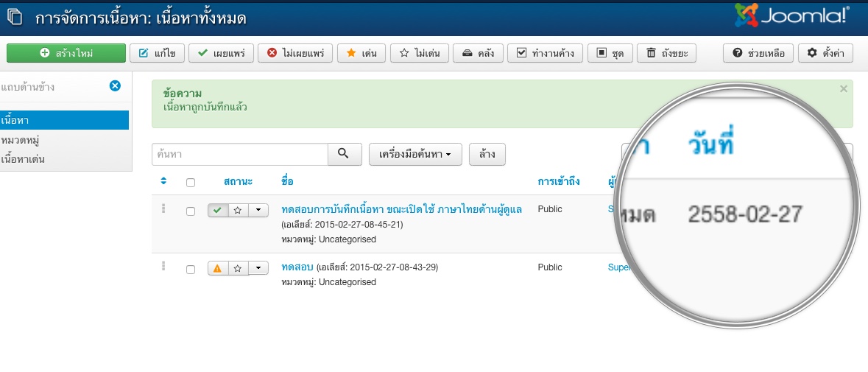The width and height of the screenshot is (868, 372).
Task: Focus the ค้นหา search input field
Action: [240, 155]
